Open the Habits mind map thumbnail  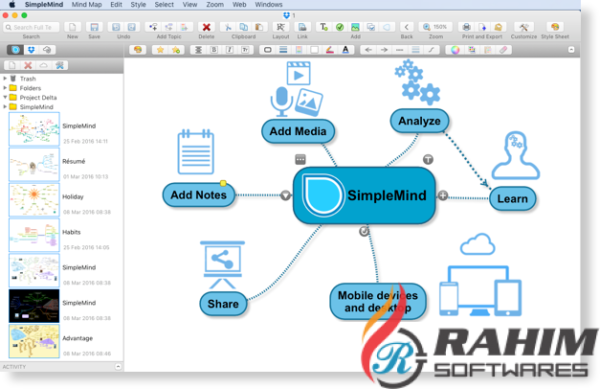pos(34,235)
